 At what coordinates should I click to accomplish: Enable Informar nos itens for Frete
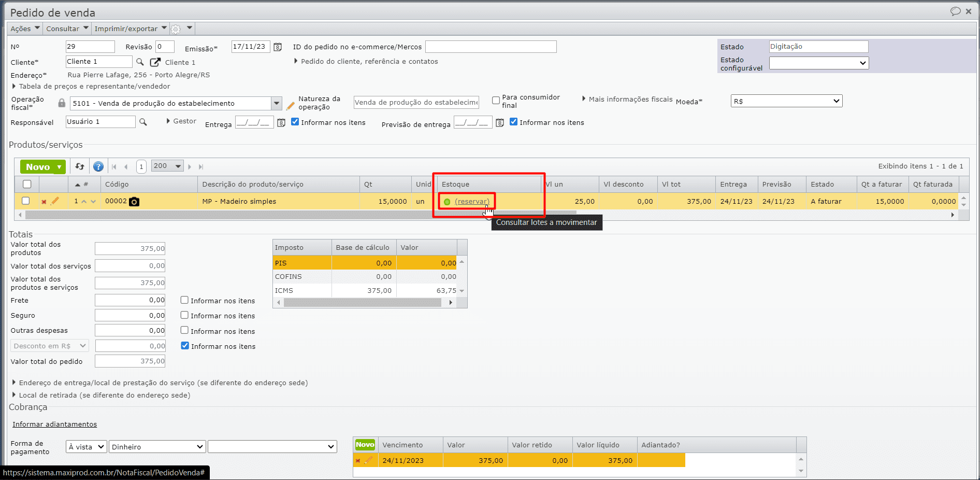tap(184, 300)
